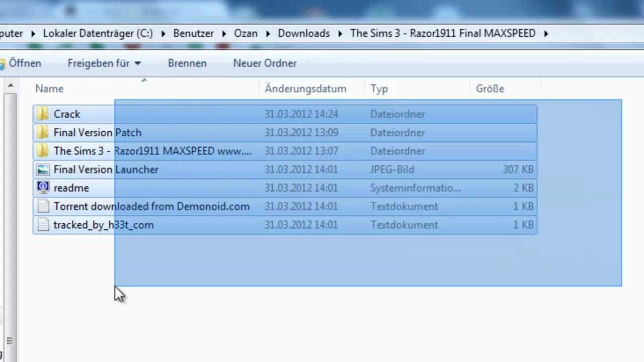Viewport: 644px width, 362px height.
Task: Click the 2 KB size value
Action: click(523, 188)
